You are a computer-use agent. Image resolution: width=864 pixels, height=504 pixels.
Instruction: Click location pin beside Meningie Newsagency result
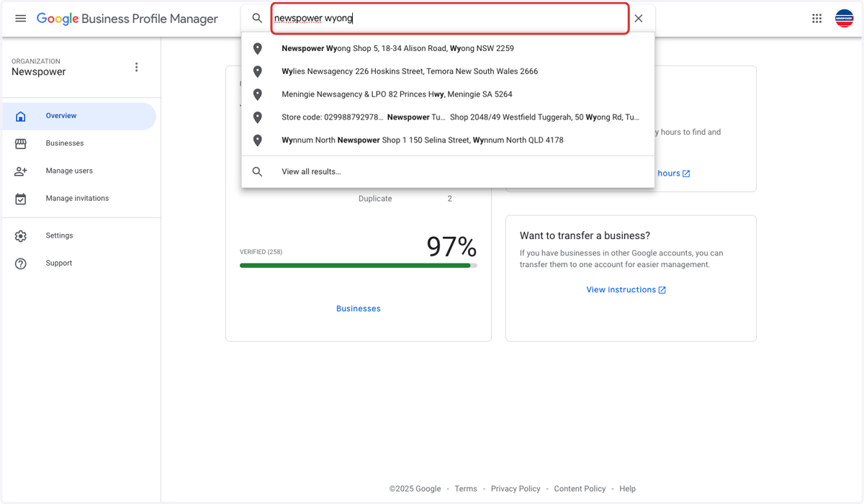point(257,94)
